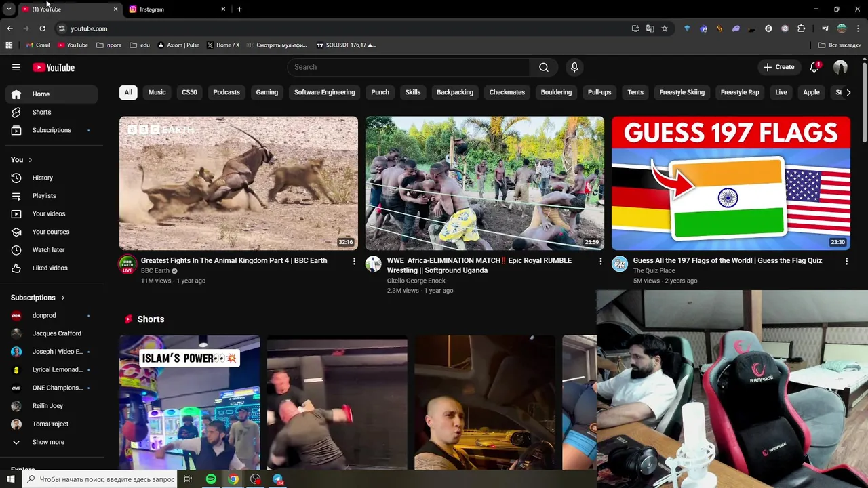Click The Quiz Place channel avatar
868x488 pixels.
click(620, 264)
